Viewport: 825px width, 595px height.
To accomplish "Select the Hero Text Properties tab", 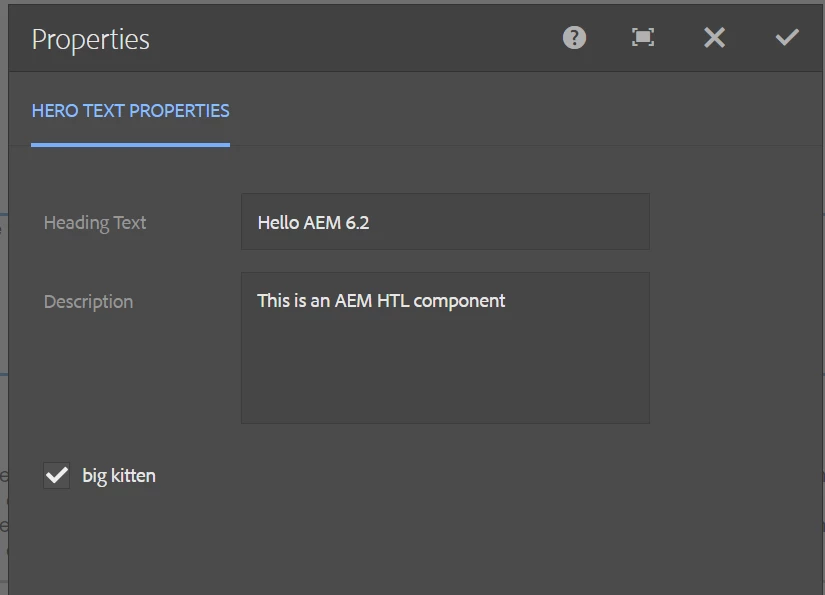I will (x=130, y=111).
